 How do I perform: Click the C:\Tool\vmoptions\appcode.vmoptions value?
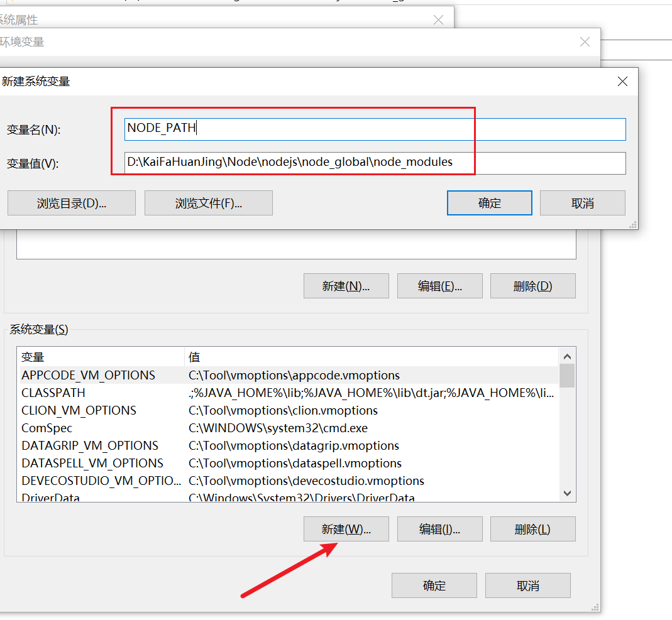(x=294, y=375)
